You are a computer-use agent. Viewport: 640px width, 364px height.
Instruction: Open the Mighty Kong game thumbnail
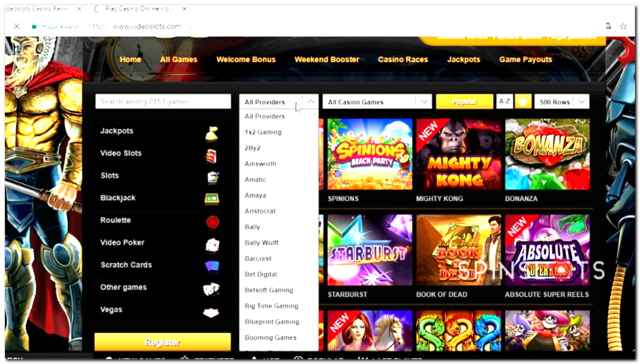458,154
